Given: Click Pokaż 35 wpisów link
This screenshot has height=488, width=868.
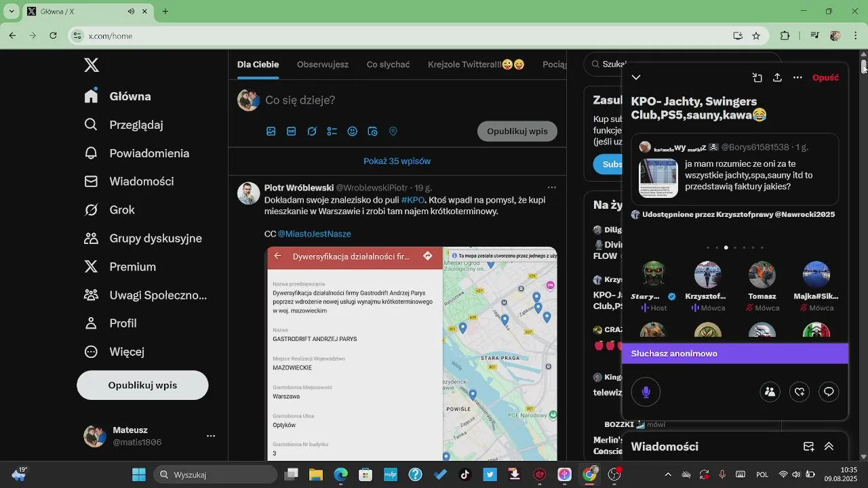Looking at the screenshot, I should (x=397, y=161).
